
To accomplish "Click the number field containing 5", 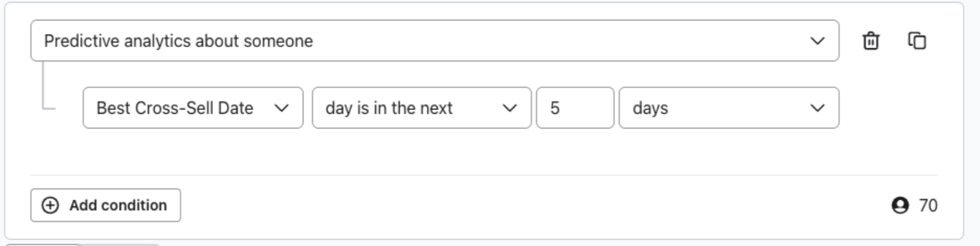I will pos(575,108).
